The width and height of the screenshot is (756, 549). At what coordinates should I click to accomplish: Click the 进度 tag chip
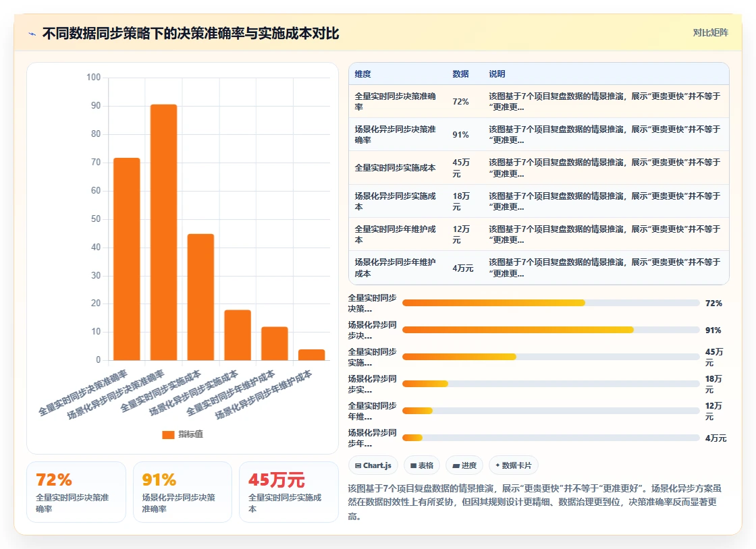[x=464, y=465]
